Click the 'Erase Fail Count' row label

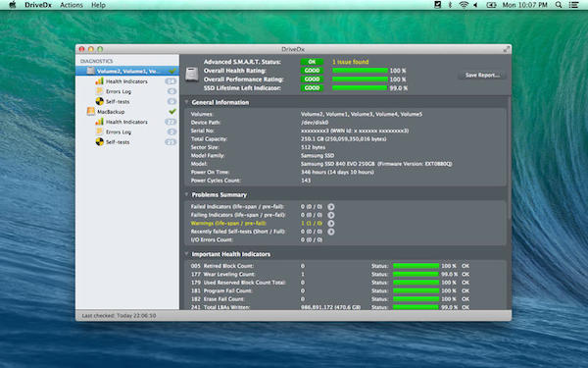[223, 299]
